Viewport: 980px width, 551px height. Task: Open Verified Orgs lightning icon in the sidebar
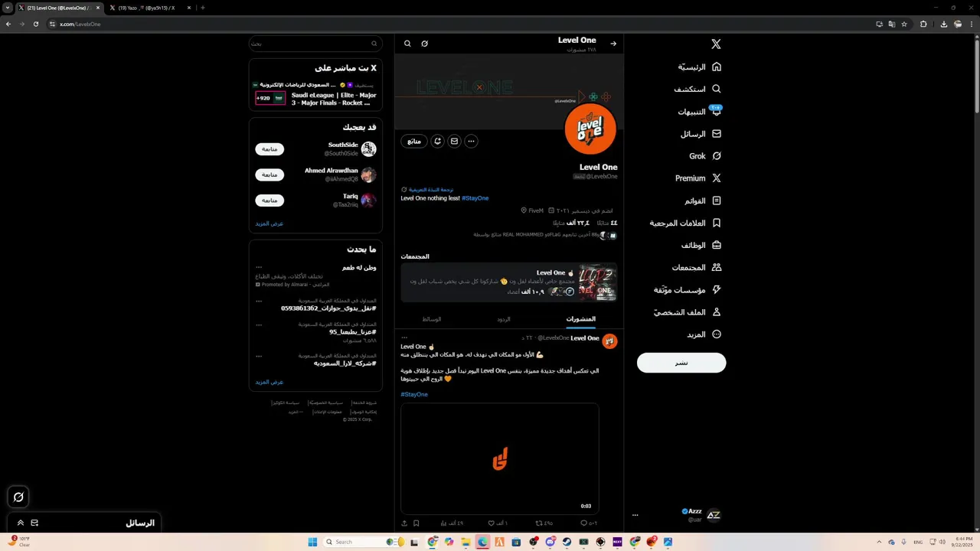coord(717,290)
